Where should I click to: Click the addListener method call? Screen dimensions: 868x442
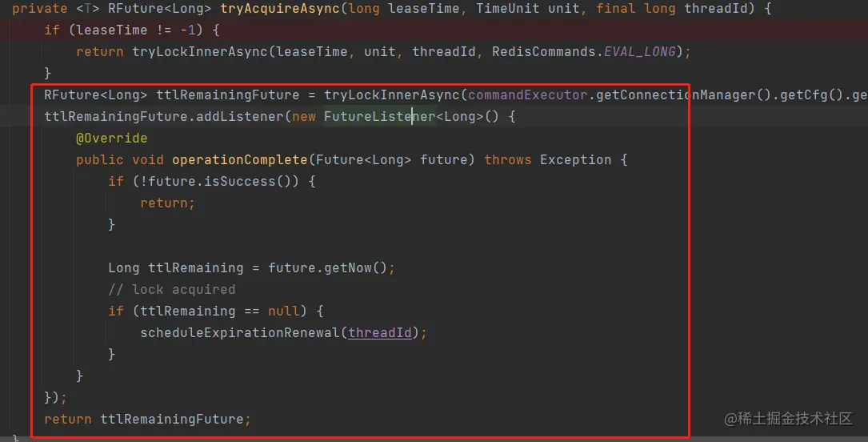tap(240, 116)
